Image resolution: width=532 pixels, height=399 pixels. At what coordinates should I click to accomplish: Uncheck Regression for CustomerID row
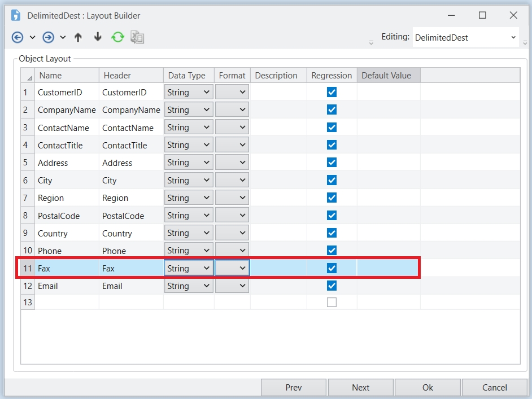(332, 92)
